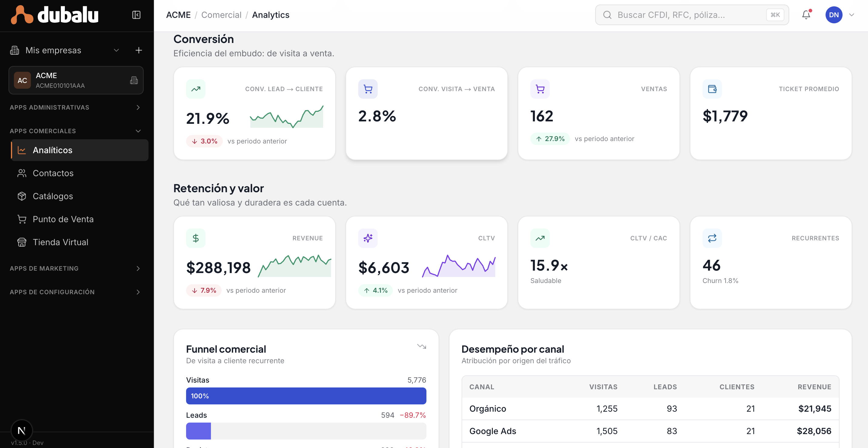Viewport: 868px width, 448px height.
Task: Expand Apps Administrativas section
Action: (x=75, y=107)
